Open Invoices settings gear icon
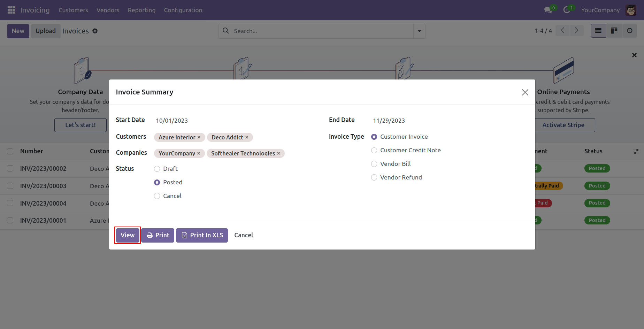This screenshot has width=644, height=329. pos(95,31)
